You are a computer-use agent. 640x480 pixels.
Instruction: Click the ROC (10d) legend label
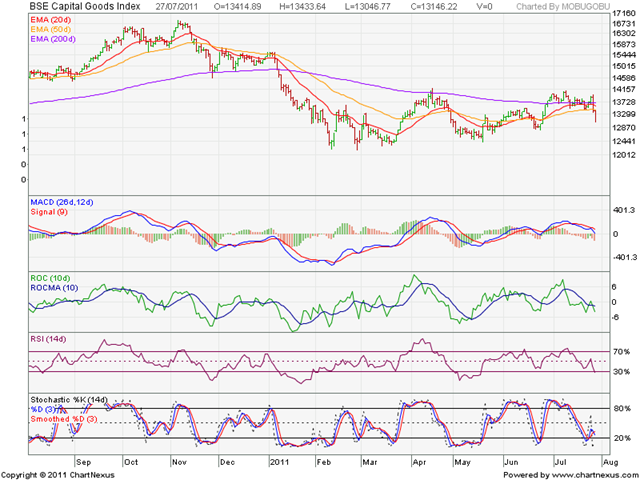pyautogui.click(x=50, y=278)
